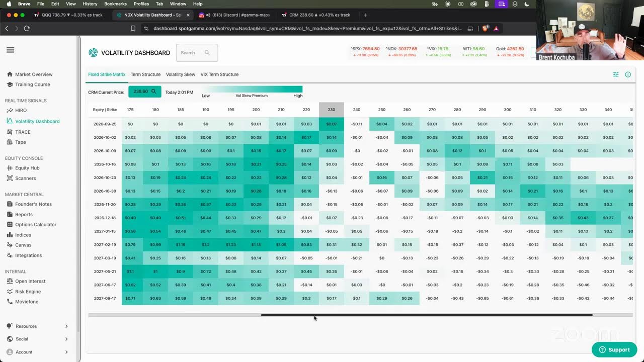Image resolution: width=644 pixels, height=362 pixels.
Task: Click the Reports icon
Action: click(10, 214)
